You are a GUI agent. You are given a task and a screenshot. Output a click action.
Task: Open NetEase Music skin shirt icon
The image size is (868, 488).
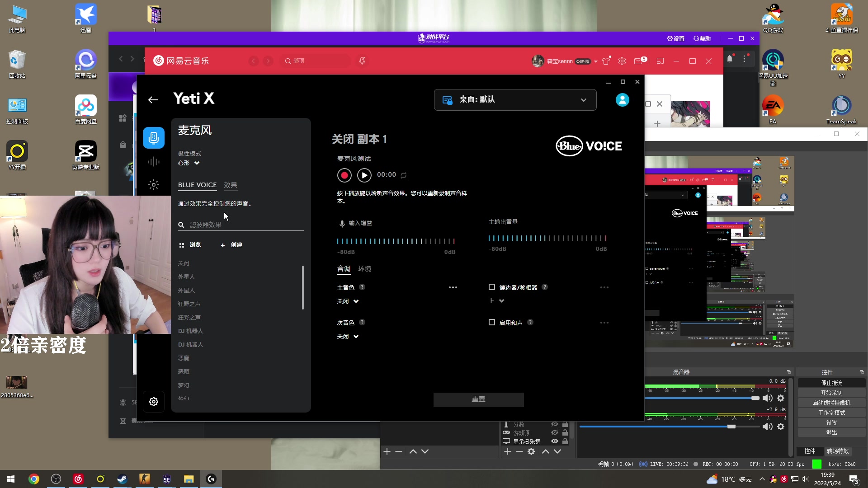point(606,61)
